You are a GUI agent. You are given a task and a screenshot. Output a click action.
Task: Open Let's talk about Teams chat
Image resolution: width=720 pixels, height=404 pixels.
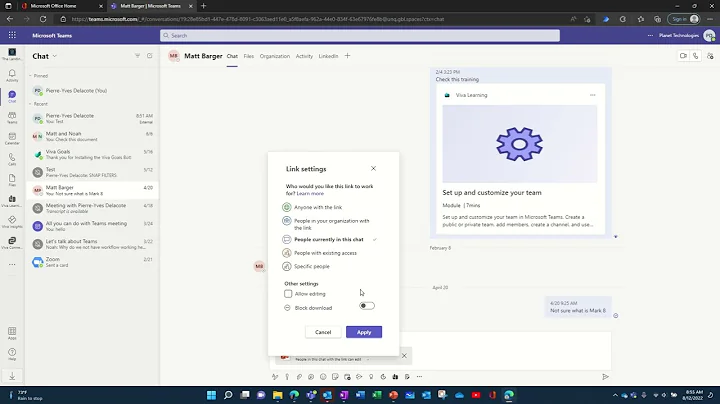[92, 244]
